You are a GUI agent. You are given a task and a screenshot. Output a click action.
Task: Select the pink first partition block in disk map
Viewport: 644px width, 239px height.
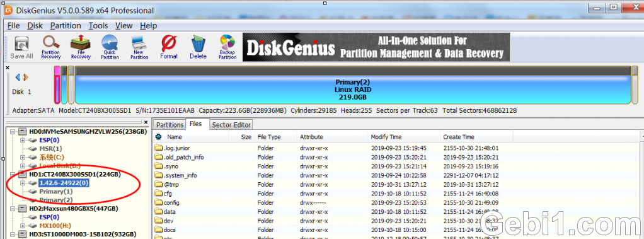pos(57,85)
